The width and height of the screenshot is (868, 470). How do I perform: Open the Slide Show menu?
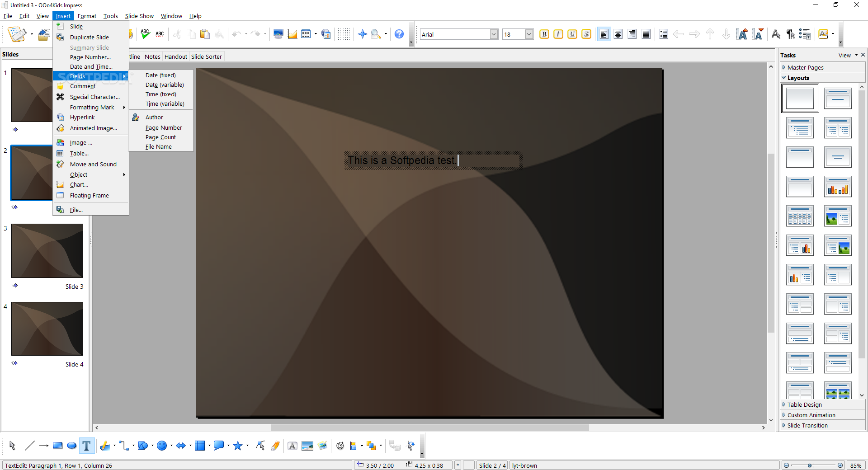pyautogui.click(x=139, y=16)
